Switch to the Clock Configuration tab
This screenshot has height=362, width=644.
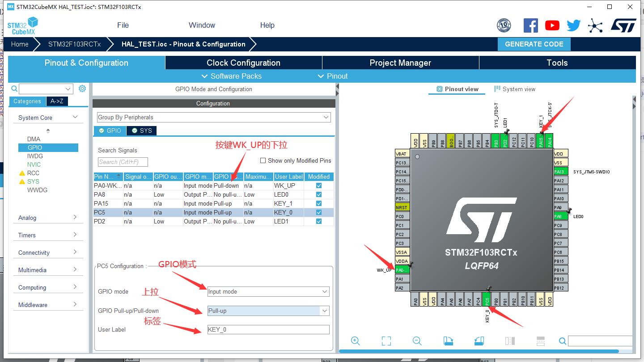[243, 63]
